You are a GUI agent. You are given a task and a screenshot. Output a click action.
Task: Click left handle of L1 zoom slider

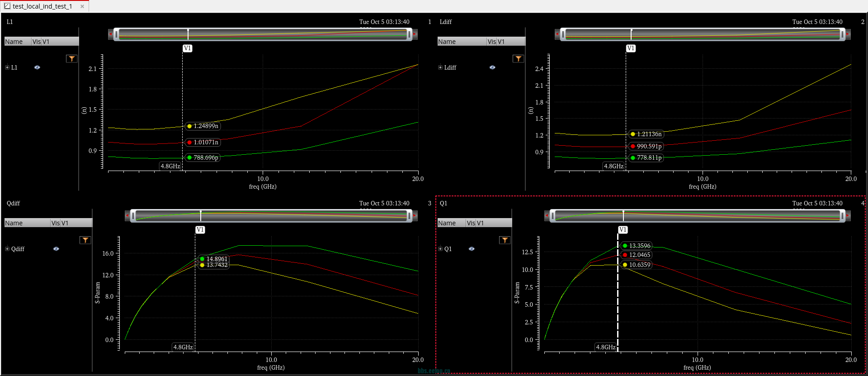tap(116, 34)
